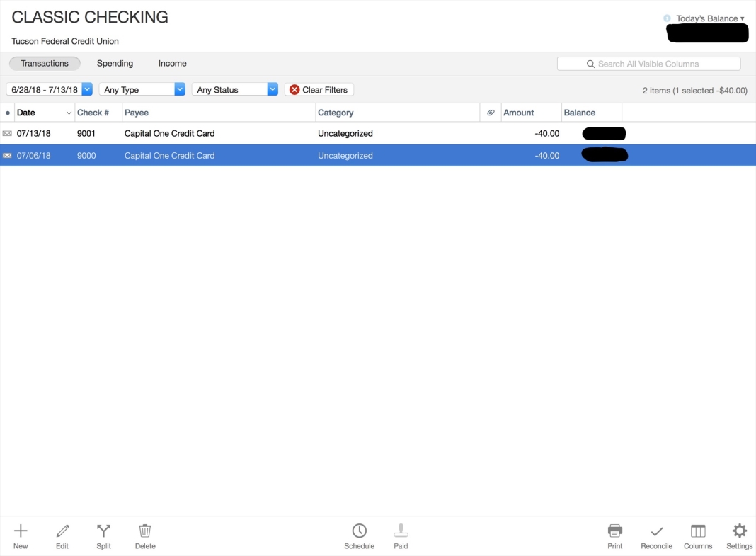Open the Columns chooser
756x556 pixels.
[698, 531]
